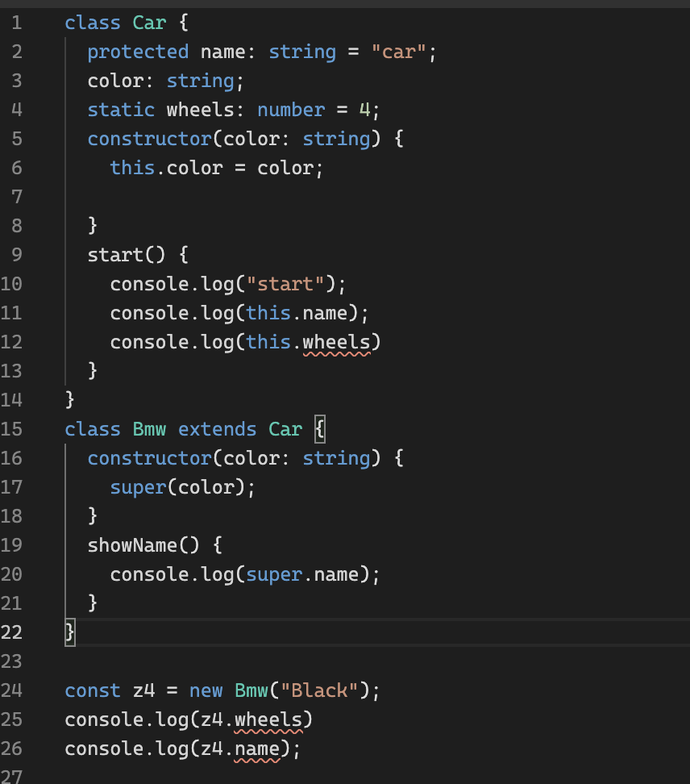This screenshot has width=690, height=784.
Task: Click "this" in the color assignment on line 6
Action: click(132, 168)
